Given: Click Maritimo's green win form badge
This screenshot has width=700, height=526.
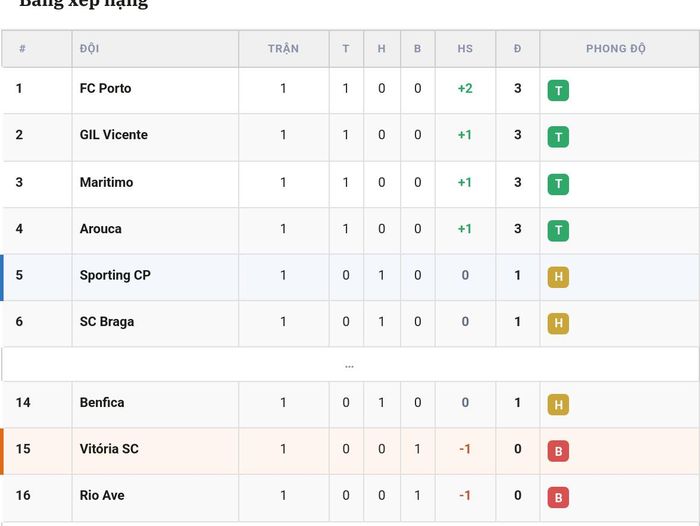Looking at the screenshot, I should (558, 184).
